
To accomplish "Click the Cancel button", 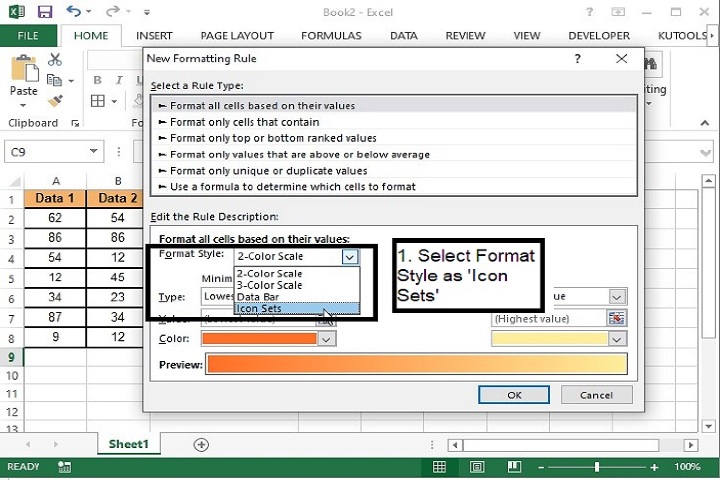I will 596,395.
